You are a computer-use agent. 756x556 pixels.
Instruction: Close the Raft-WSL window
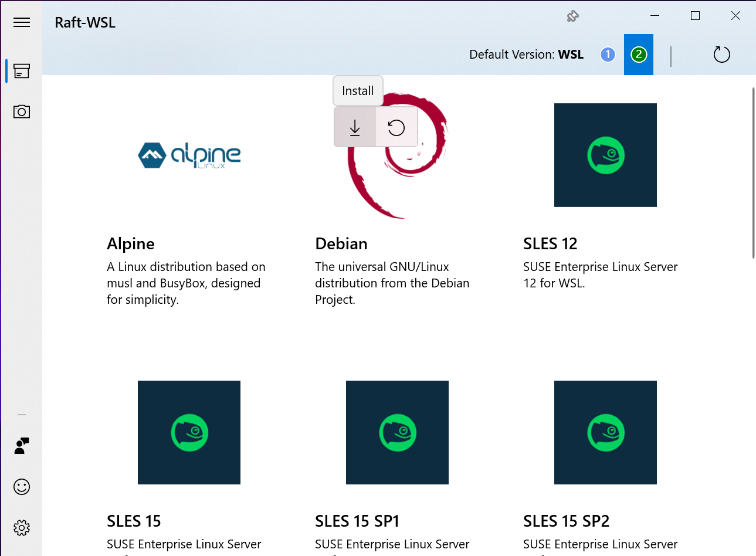735,16
